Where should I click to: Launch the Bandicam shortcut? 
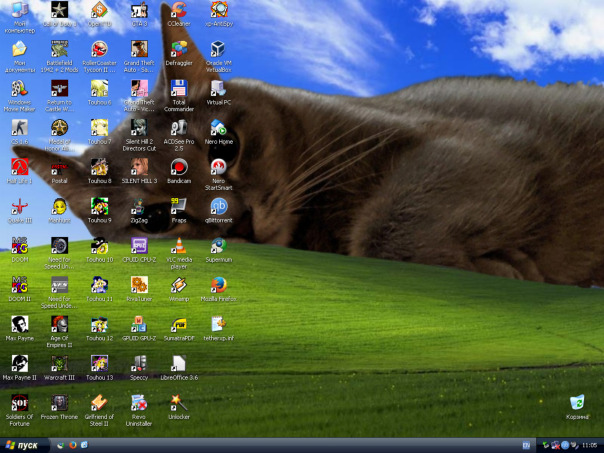(179, 168)
